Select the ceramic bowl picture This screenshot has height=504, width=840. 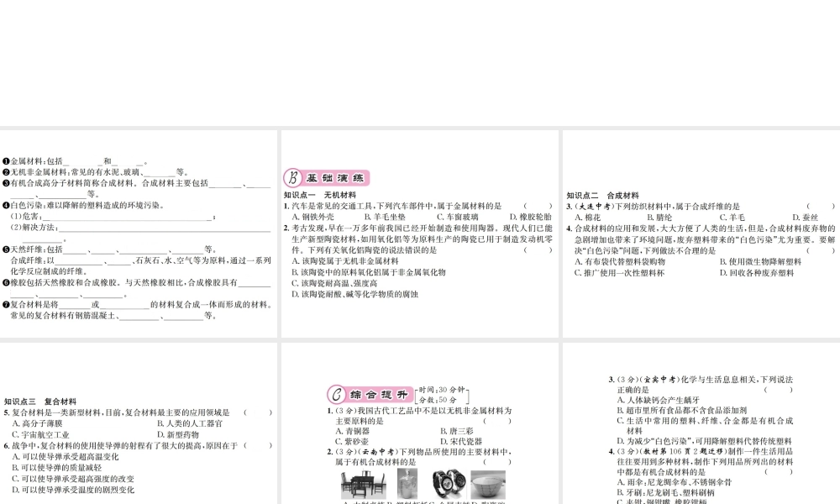point(487,485)
